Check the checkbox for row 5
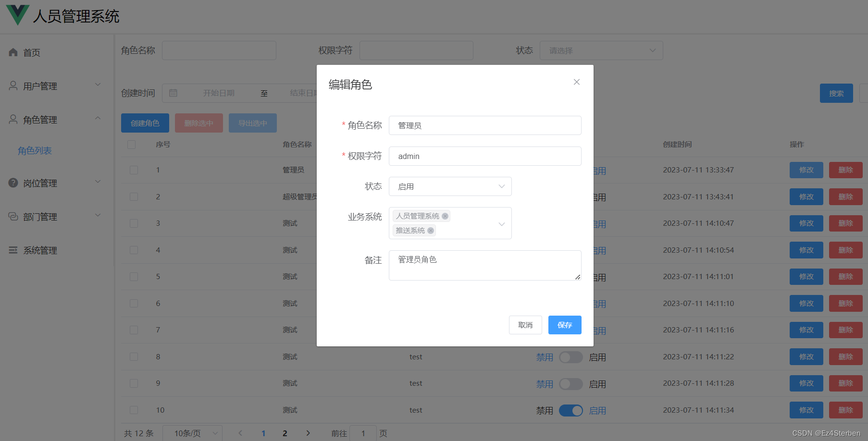 pyautogui.click(x=134, y=277)
